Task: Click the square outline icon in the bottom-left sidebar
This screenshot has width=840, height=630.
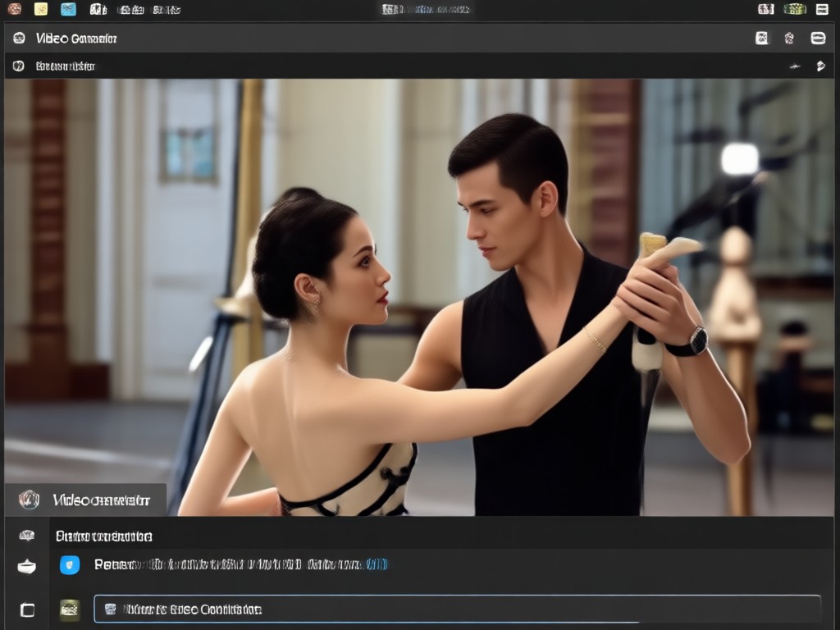Action: click(x=27, y=609)
